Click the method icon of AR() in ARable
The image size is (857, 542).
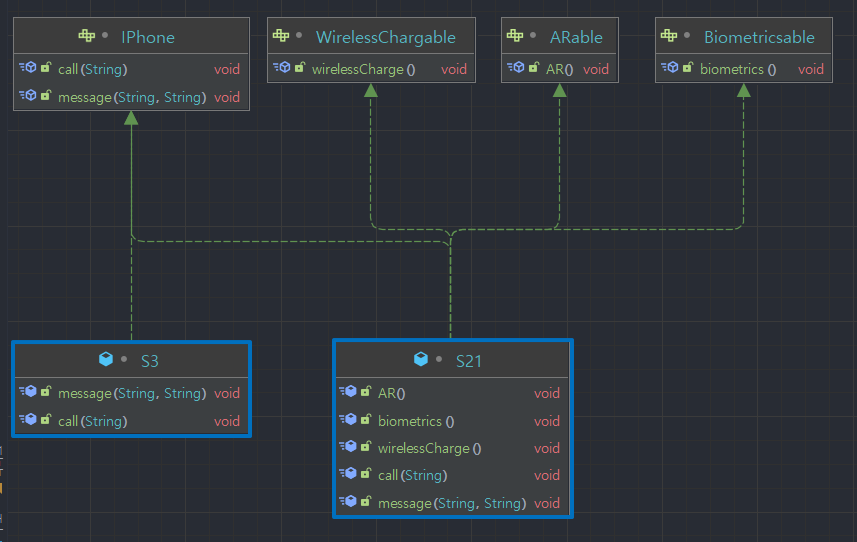pos(515,68)
